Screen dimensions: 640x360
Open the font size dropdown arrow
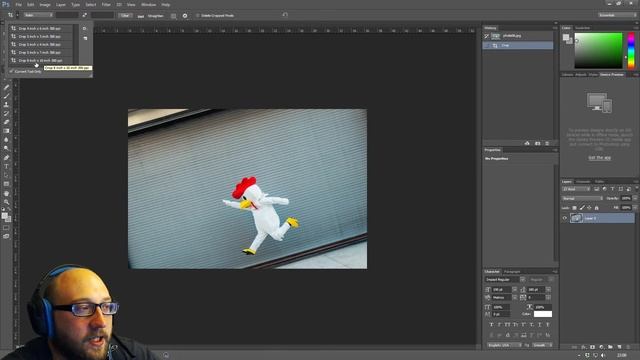pyautogui.click(x=514, y=289)
